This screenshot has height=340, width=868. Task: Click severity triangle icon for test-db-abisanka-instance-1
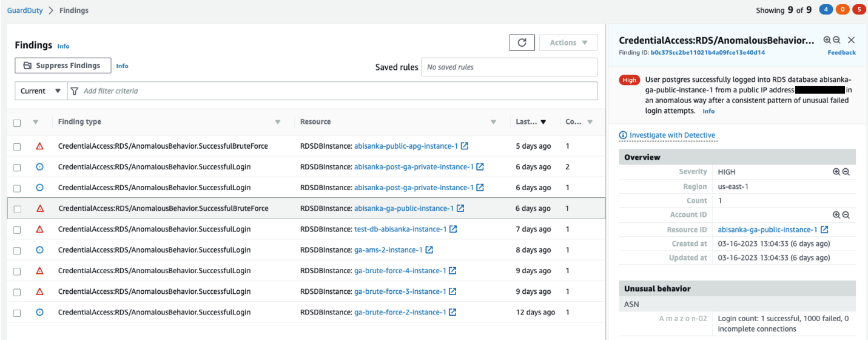pos(40,229)
